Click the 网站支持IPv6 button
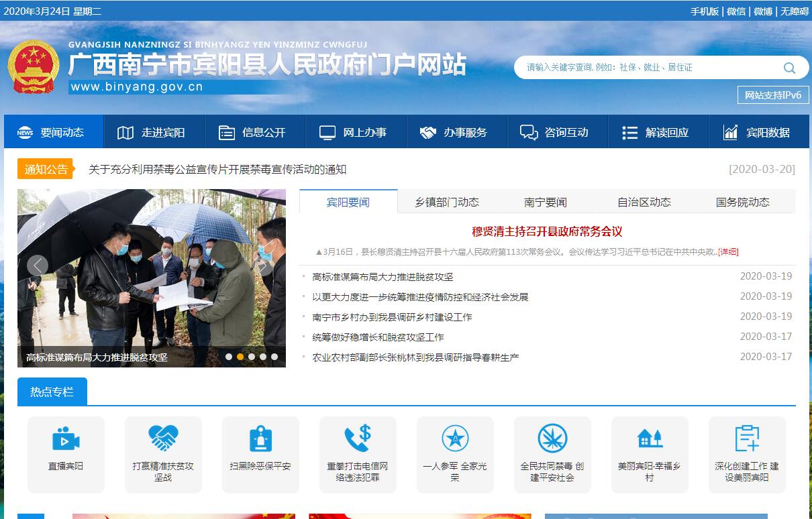Viewport: 812px width, 519px height. [773, 95]
